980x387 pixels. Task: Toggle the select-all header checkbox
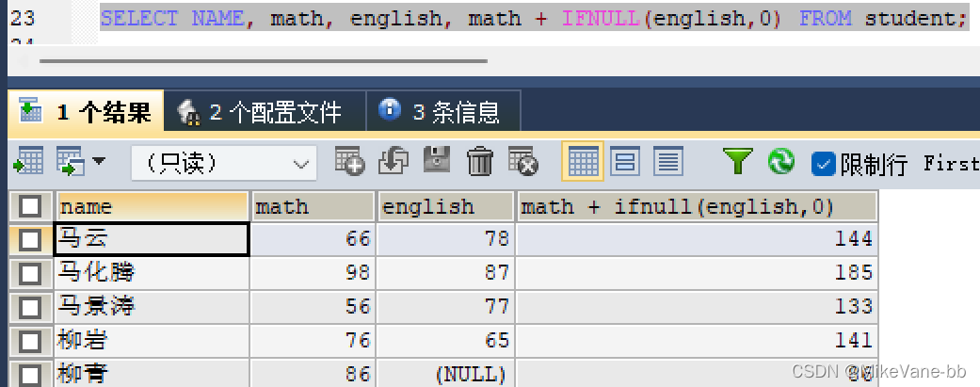click(31, 206)
